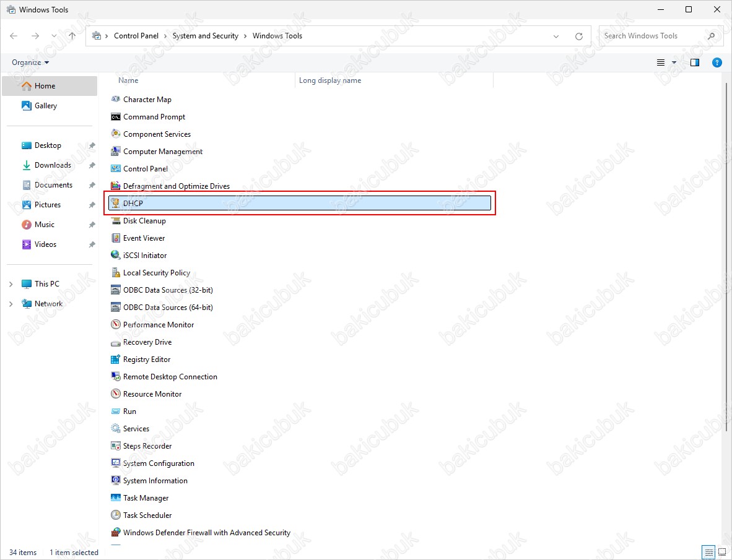Select Windows Defender Firewall with Advanced Security icon
Viewport: 732px width, 560px height.
pyautogui.click(x=115, y=532)
